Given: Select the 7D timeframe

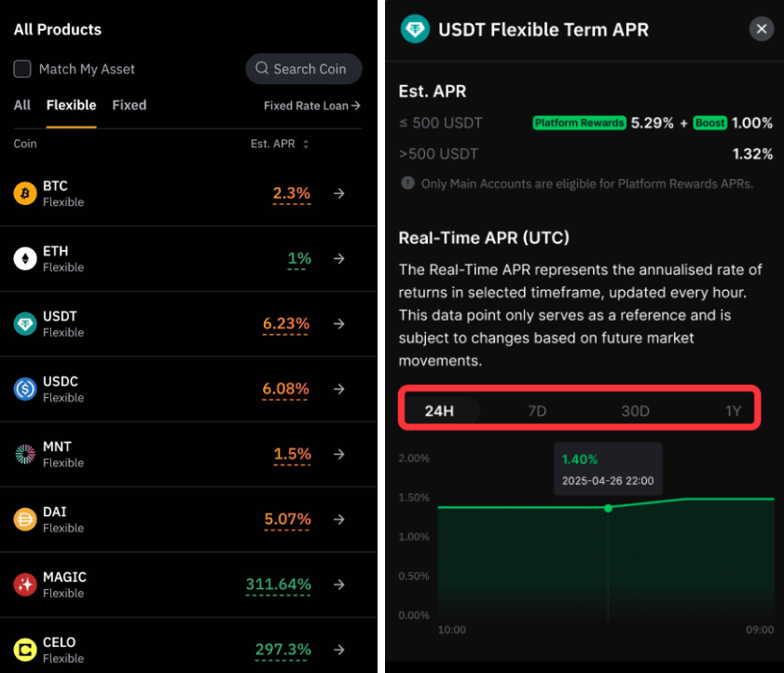Looking at the screenshot, I should 537,411.
